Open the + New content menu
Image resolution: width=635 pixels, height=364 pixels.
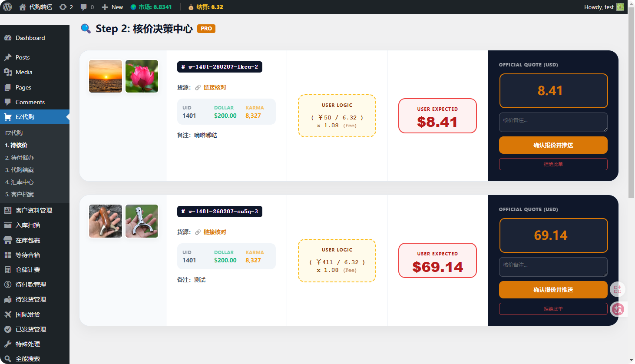coord(112,7)
